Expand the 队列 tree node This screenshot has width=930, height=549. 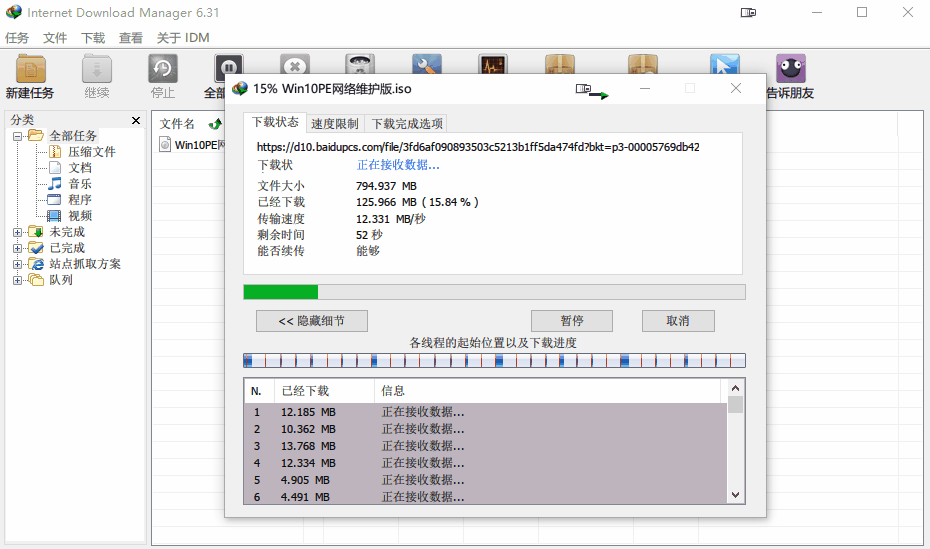tap(17, 280)
